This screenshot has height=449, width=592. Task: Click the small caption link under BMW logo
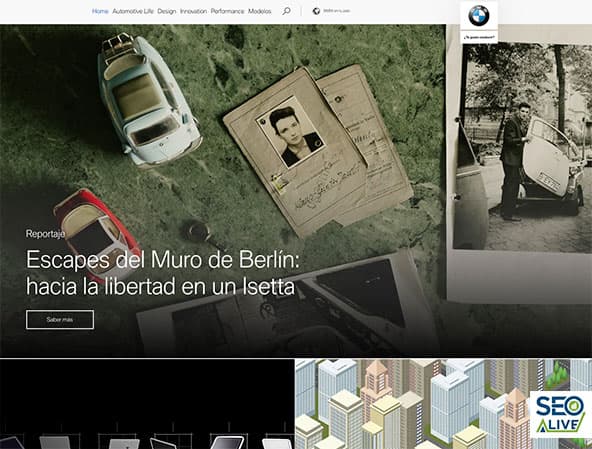click(x=479, y=37)
